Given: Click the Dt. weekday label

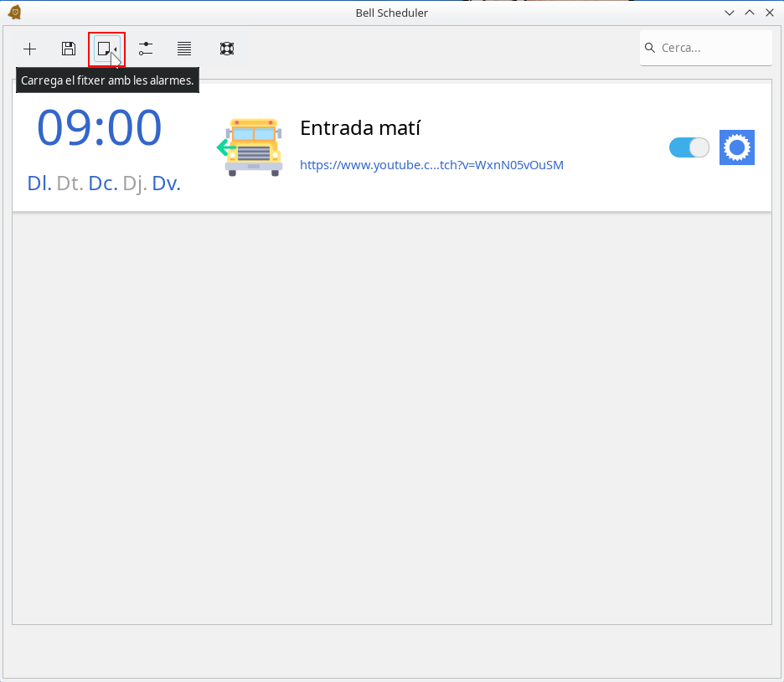Looking at the screenshot, I should 70,183.
